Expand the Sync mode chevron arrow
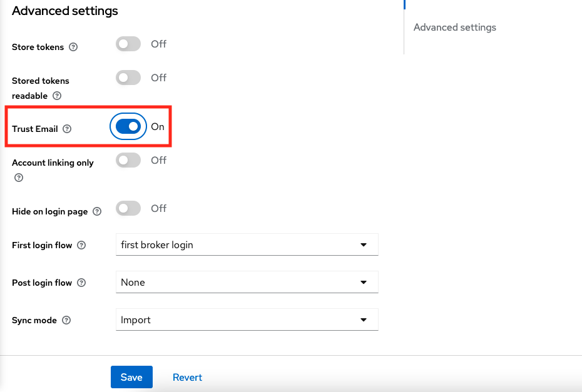582x392 pixels. coord(363,319)
